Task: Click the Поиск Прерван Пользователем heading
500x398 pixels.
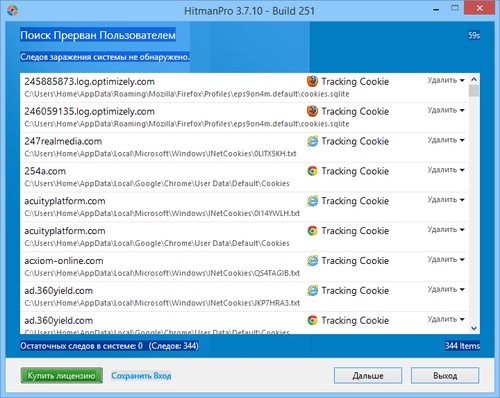Action: pos(98,35)
